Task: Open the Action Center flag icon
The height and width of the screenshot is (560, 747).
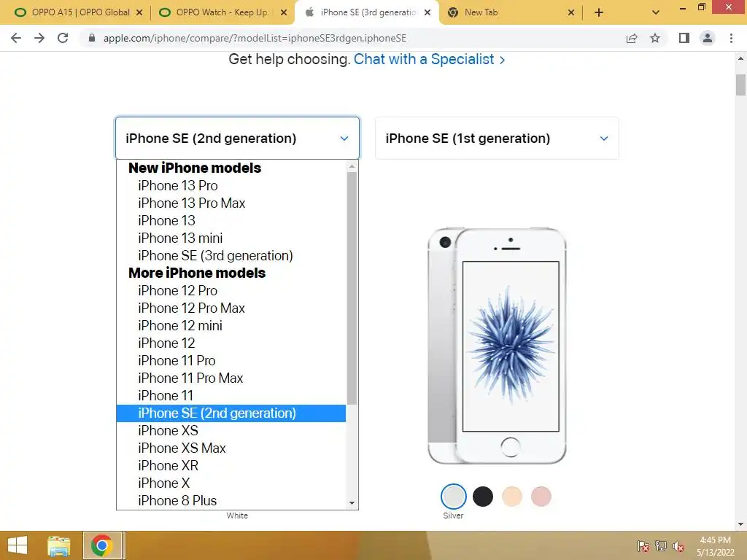Action: [x=643, y=546]
